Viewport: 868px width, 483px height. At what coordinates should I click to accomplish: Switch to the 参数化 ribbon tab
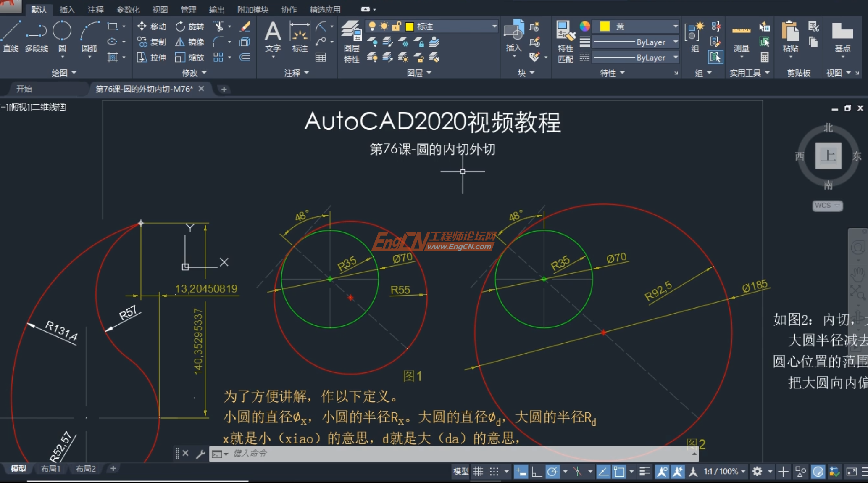coord(128,9)
